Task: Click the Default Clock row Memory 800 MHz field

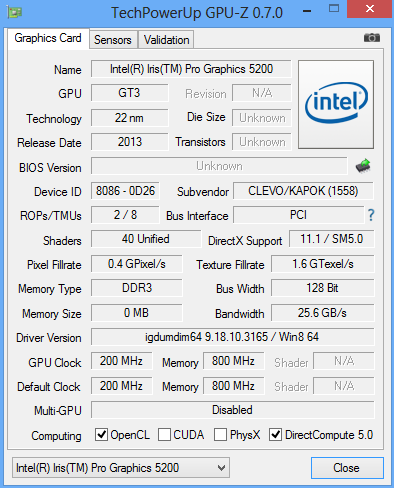Action: coord(233,386)
